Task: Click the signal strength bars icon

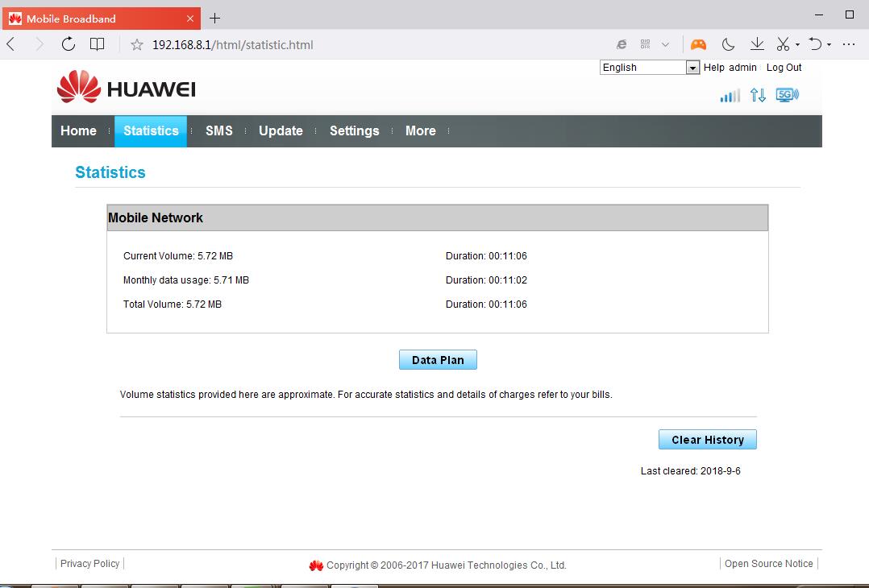Action: pyautogui.click(x=729, y=95)
